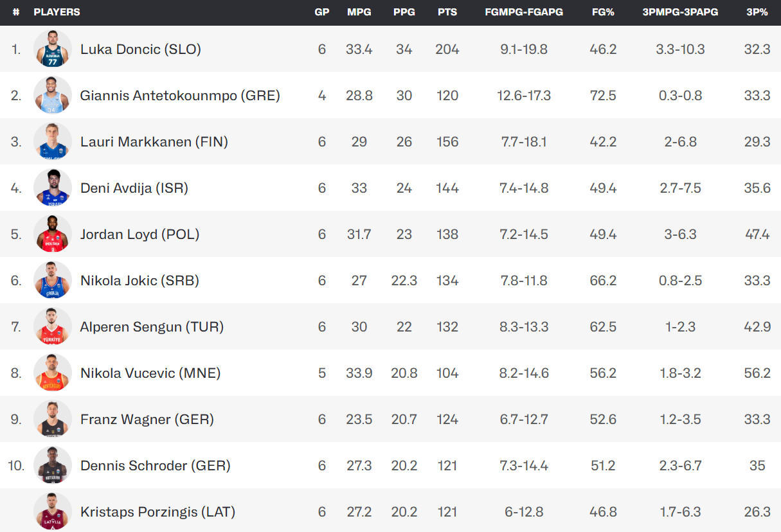Sort by FG% column header
The height and width of the screenshot is (532, 781).
(x=603, y=12)
